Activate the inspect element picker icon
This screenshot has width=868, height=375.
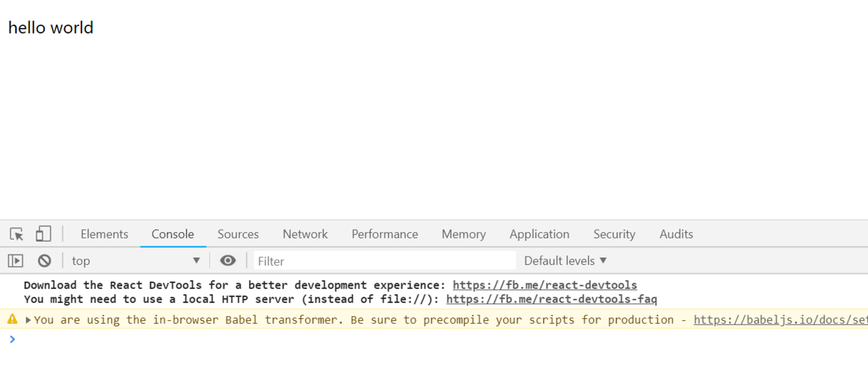pyautogui.click(x=17, y=234)
